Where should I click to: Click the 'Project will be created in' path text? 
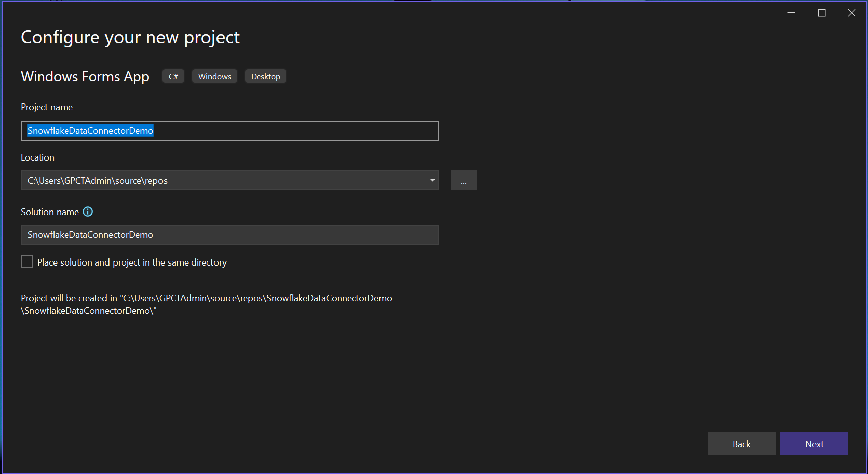206,304
